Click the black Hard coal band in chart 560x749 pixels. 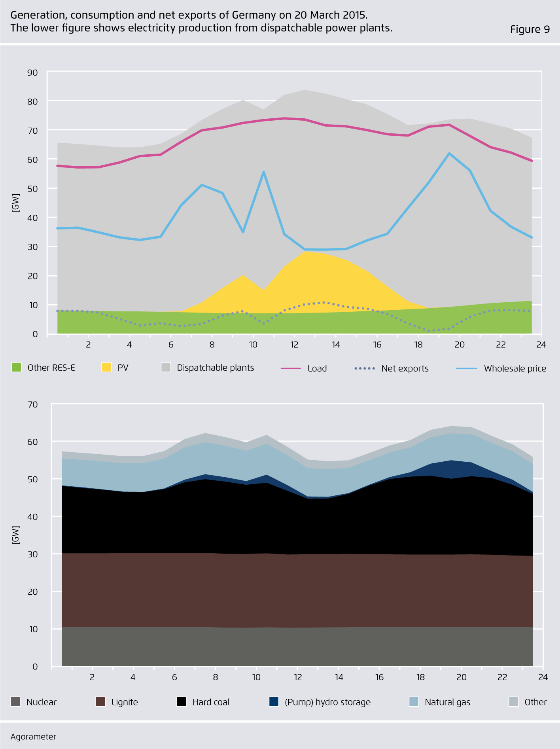[x=297, y=518]
